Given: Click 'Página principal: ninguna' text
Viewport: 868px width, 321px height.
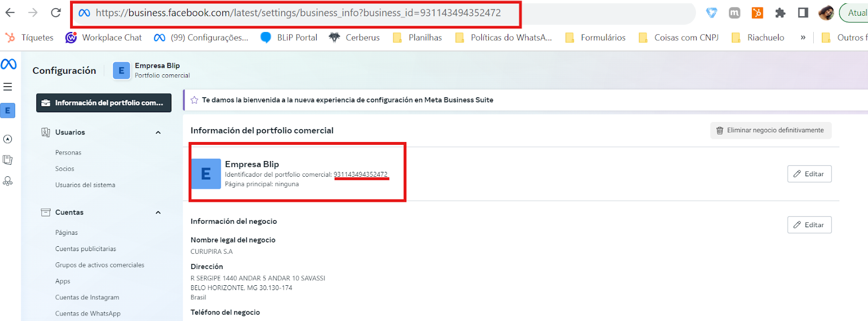Looking at the screenshot, I should click(262, 184).
